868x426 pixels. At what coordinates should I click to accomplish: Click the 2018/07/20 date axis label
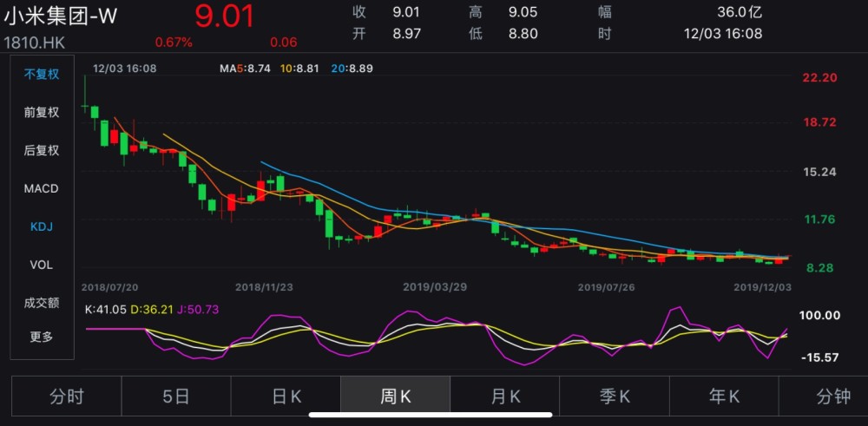pos(109,287)
